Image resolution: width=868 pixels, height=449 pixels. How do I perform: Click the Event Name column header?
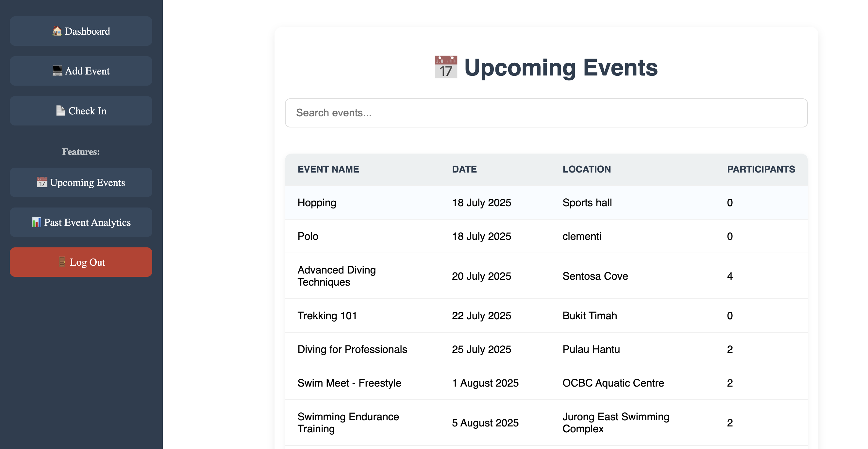(x=328, y=169)
